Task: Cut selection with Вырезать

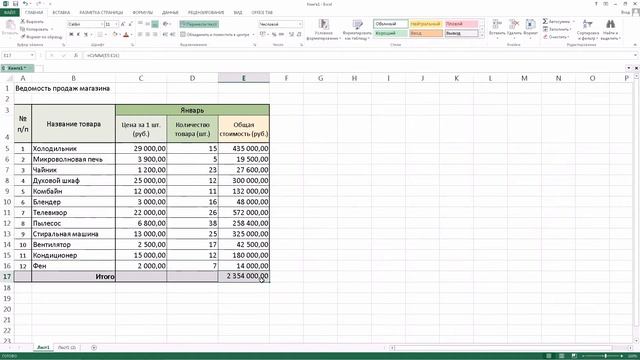Action: point(32,21)
